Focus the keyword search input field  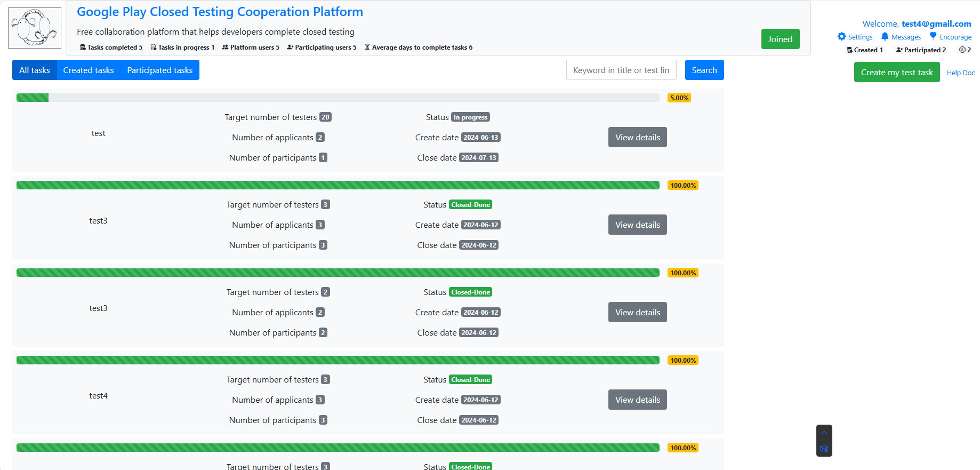tap(621, 70)
